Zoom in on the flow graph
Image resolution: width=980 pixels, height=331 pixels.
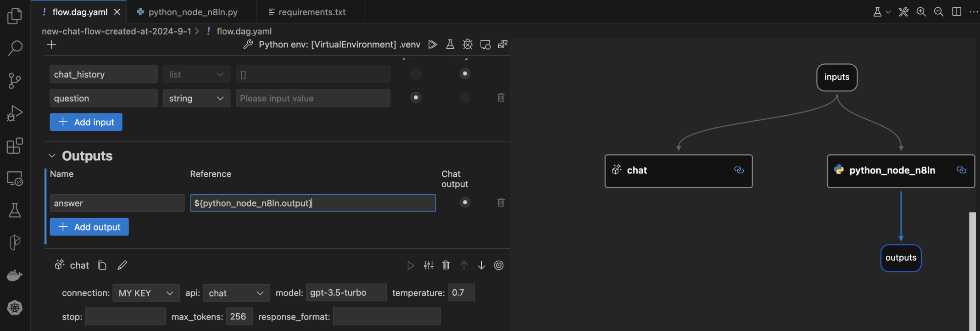[x=921, y=12]
